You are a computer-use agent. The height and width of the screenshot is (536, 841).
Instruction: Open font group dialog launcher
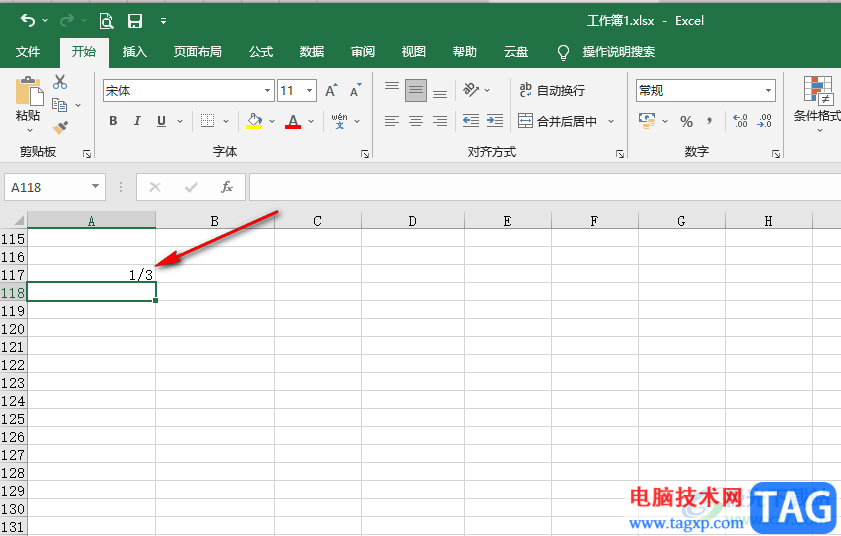pos(365,154)
